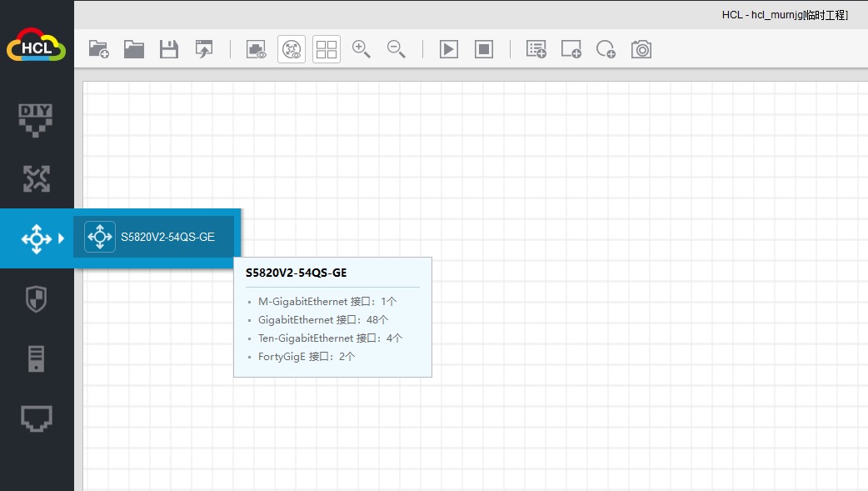The image size is (868, 491).
Task: Zoom out of the topology canvas
Action: point(397,49)
